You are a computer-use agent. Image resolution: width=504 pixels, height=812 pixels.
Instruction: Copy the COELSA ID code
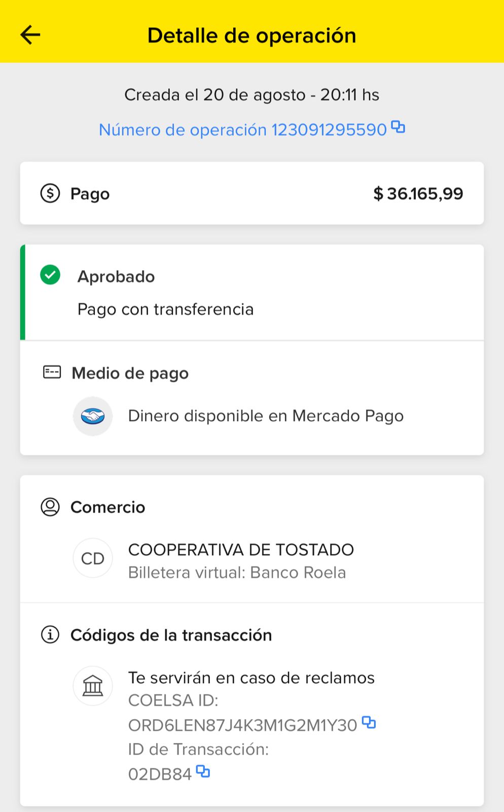(369, 723)
